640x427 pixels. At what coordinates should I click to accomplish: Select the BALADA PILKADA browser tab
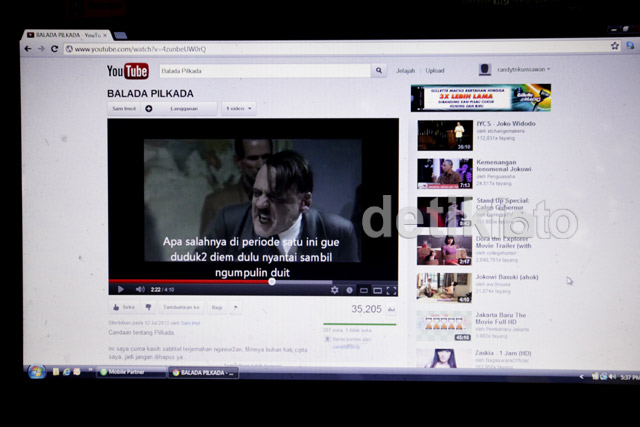click(x=66, y=35)
